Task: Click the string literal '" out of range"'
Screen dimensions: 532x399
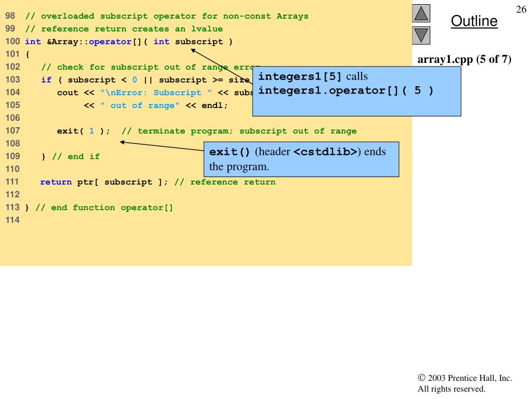Action: click(x=140, y=105)
